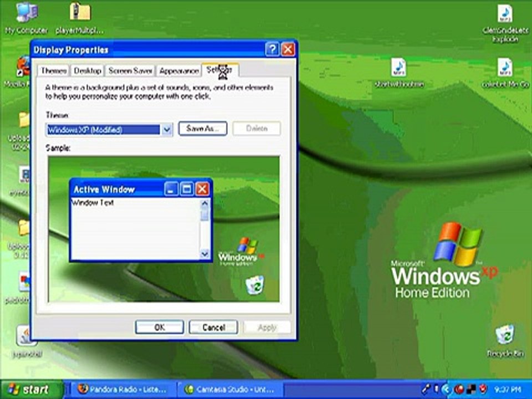This screenshot has width=532, height=399.
Task: Click the scroll-up arrow in the Active Window sample
Action: [204, 203]
